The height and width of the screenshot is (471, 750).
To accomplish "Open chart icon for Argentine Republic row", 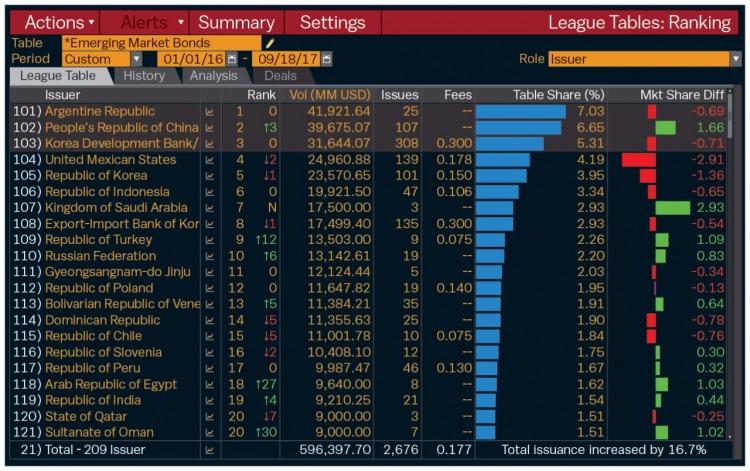I will point(211,112).
